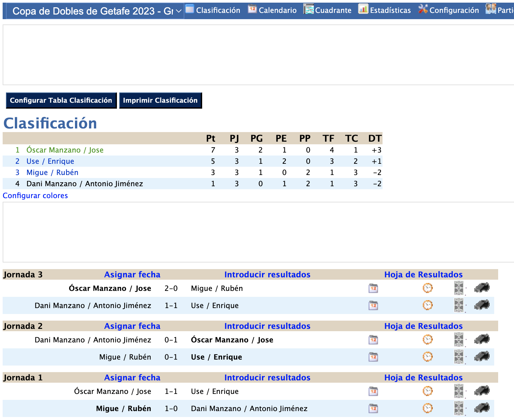Click calendar icon for Migue vs Dani Manzano match
514x420 pixels.
pos(373,408)
